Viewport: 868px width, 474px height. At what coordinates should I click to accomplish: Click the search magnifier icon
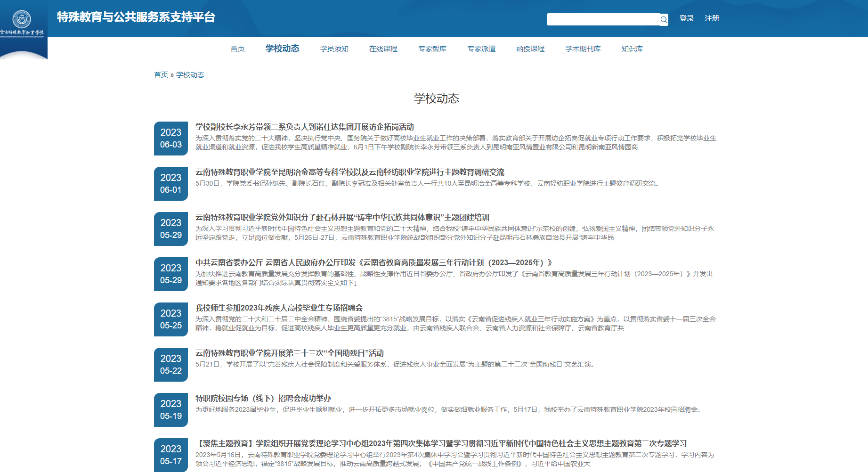[x=663, y=20]
